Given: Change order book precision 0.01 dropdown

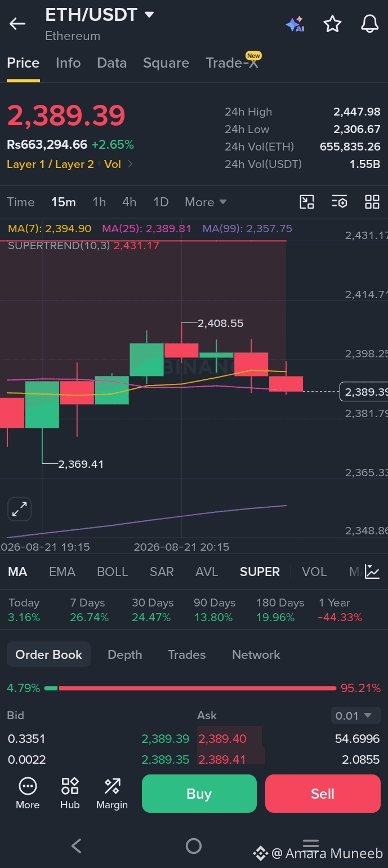Looking at the screenshot, I should (x=355, y=716).
